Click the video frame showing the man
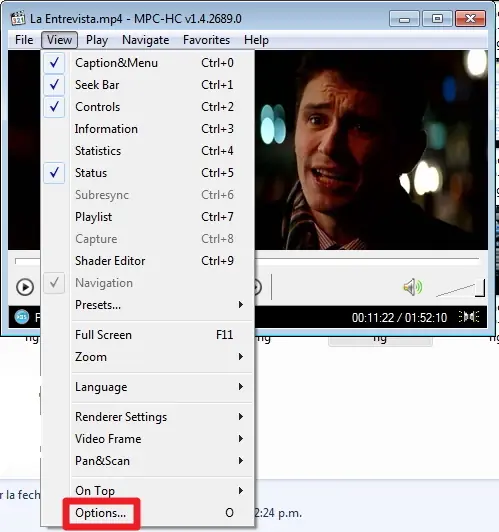The image size is (499, 532). click(x=371, y=150)
